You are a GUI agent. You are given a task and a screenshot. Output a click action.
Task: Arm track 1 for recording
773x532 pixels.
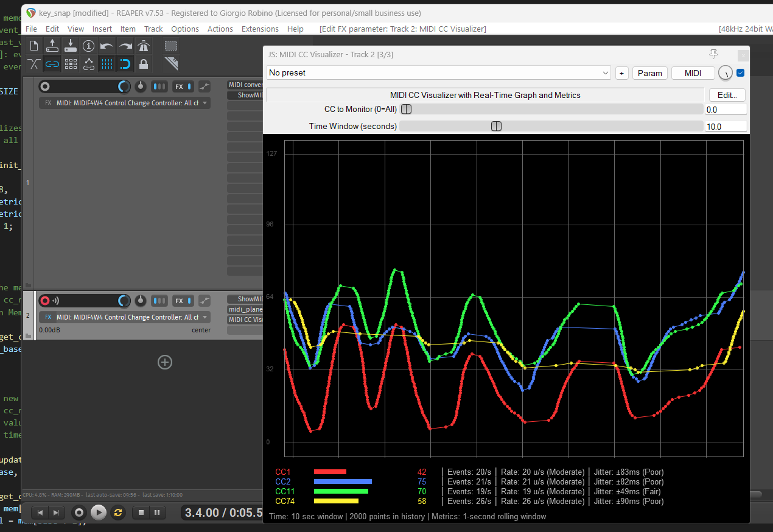[x=45, y=86]
